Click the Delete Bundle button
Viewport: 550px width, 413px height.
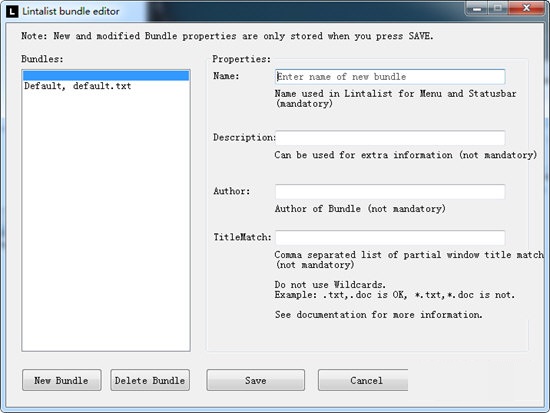(150, 380)
